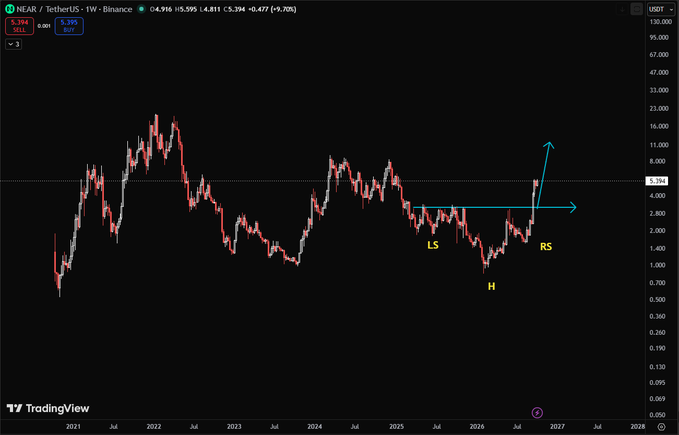Click the open value O4.916
Viewport: 679px width, 435px height.
(161, 9)
